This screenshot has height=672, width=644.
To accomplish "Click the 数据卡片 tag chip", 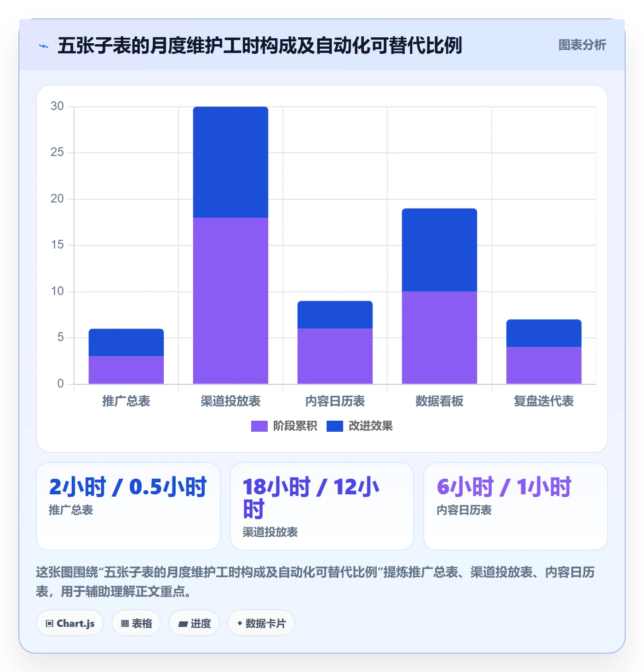I will point(261,623).
